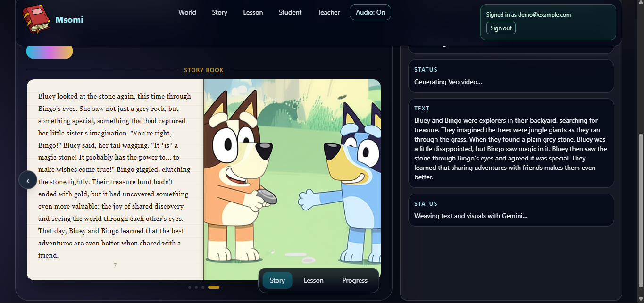
Task: Go to previous story page arrow
Action: click(x=28, y=180)
